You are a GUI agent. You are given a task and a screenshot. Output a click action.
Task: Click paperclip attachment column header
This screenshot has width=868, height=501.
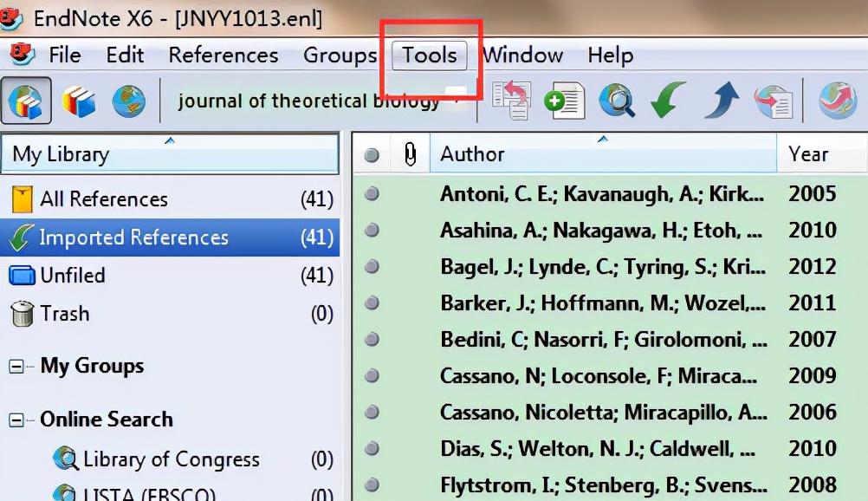pyautogui.click(x=410, y=154)
